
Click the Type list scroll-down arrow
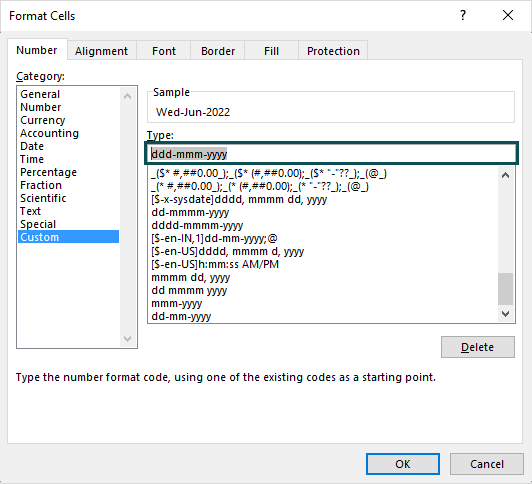click(x=505, y=314)
